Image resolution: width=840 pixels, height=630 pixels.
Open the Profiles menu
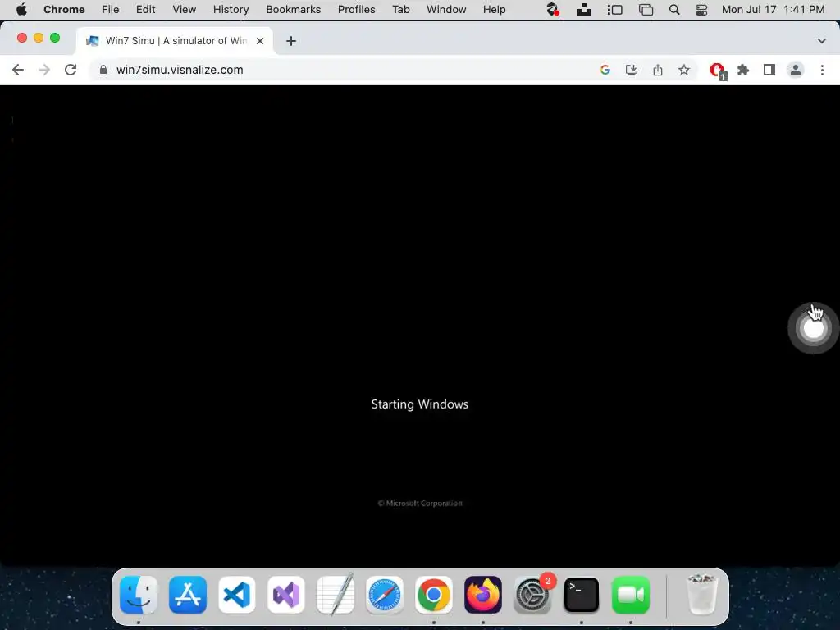(356, 10)
